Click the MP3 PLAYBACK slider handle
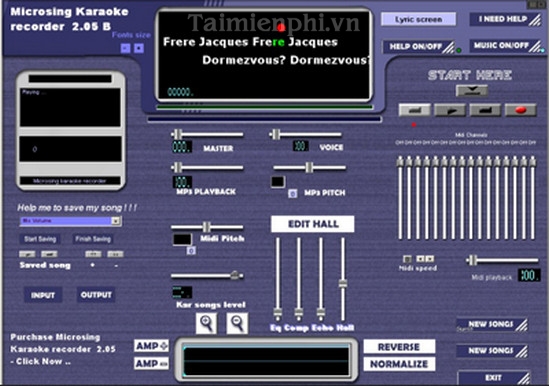 pyautogui.click(x=178, y=167)
